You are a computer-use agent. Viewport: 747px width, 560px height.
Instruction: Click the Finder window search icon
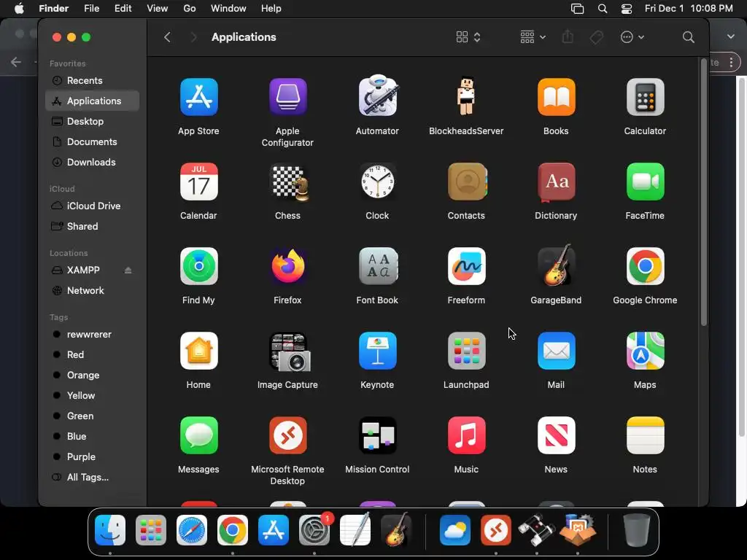coord(688,37)
